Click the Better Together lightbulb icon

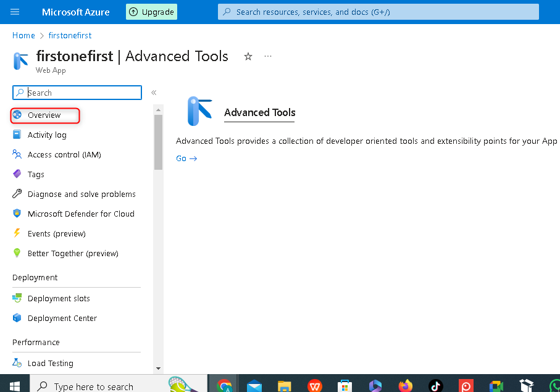click(17, 252)
